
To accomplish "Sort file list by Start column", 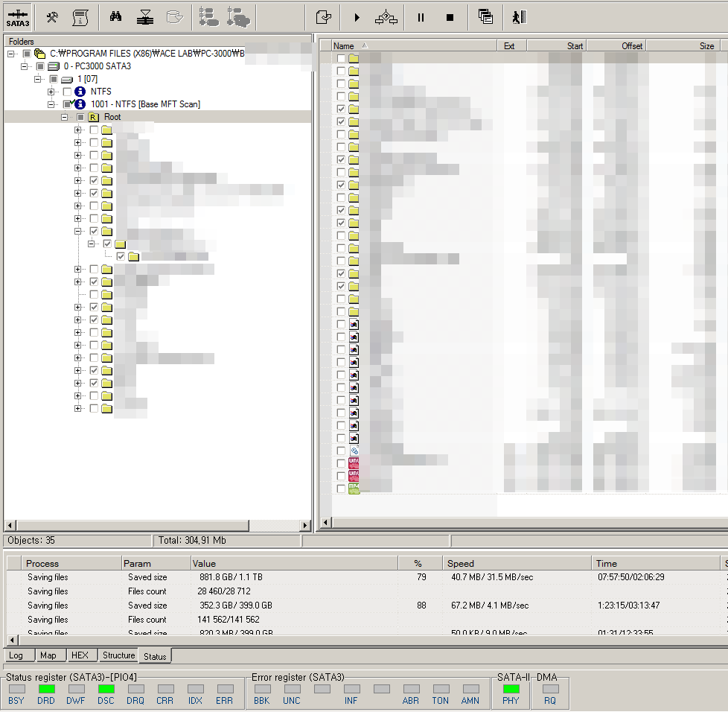I will [x=557, y=46].
